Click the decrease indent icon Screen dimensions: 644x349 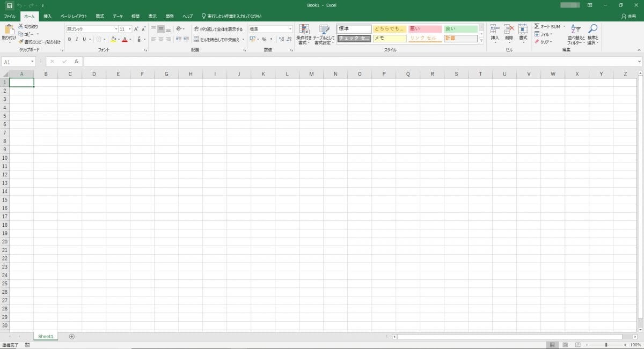point(179,39)
